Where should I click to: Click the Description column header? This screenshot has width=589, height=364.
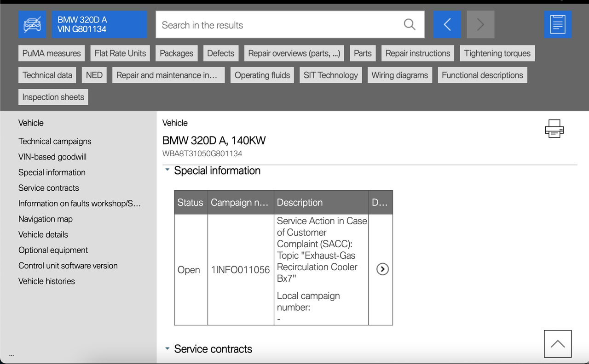pos(321,202)
